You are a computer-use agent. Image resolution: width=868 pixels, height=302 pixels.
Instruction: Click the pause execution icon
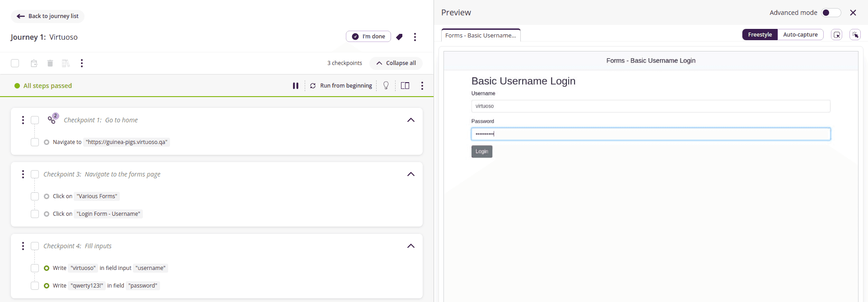pos(296,86)
